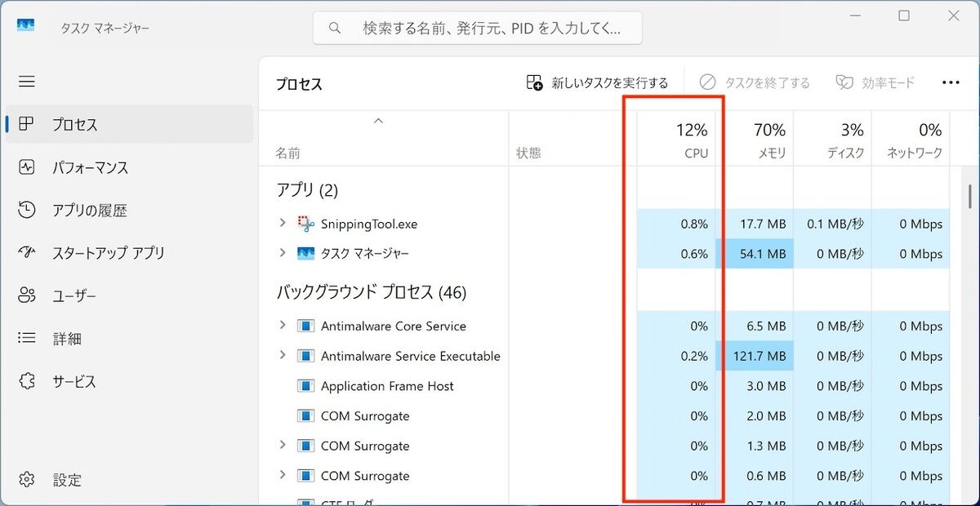980x506 pixels.
Task: Open the three-dots more options menu
Action: (951, 82)
